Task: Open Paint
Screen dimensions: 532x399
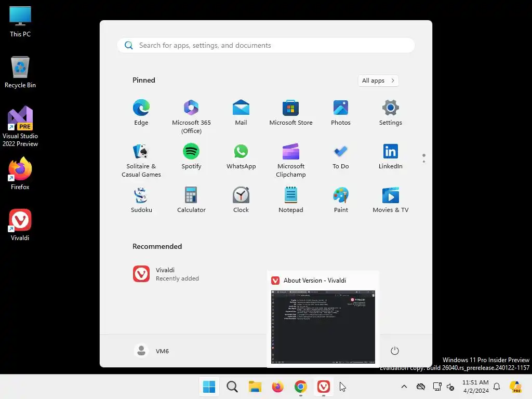Action: click(x=341, y=200)
